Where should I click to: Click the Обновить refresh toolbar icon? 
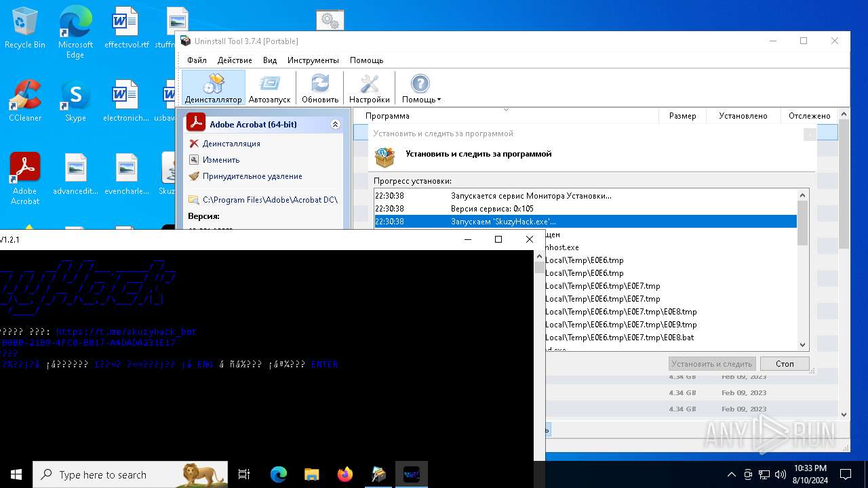click(320, 88)
